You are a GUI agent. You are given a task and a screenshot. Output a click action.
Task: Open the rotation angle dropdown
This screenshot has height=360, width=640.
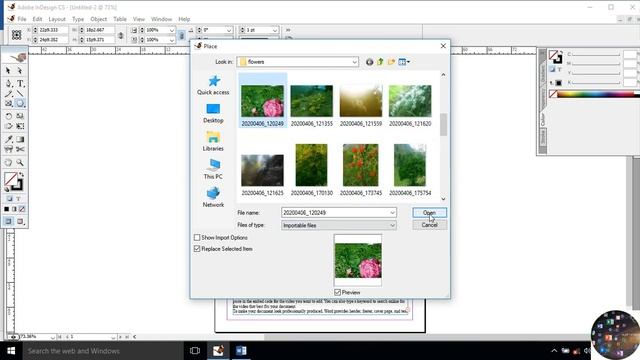click(229, 30)
